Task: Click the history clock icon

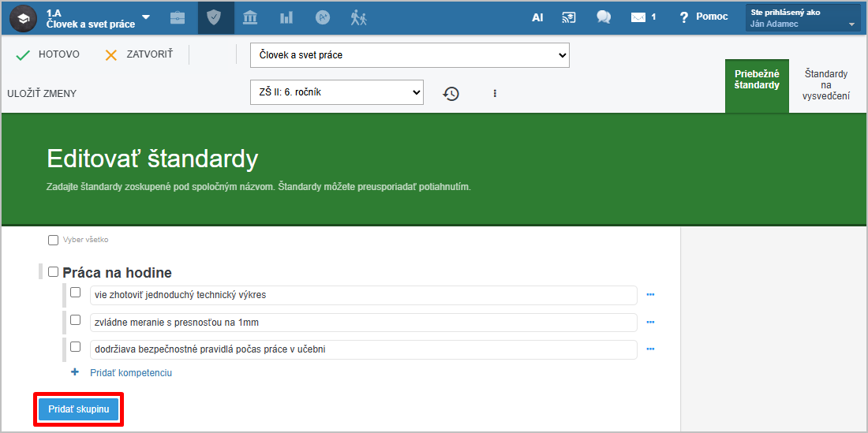Action: click(x=451, y=93)
